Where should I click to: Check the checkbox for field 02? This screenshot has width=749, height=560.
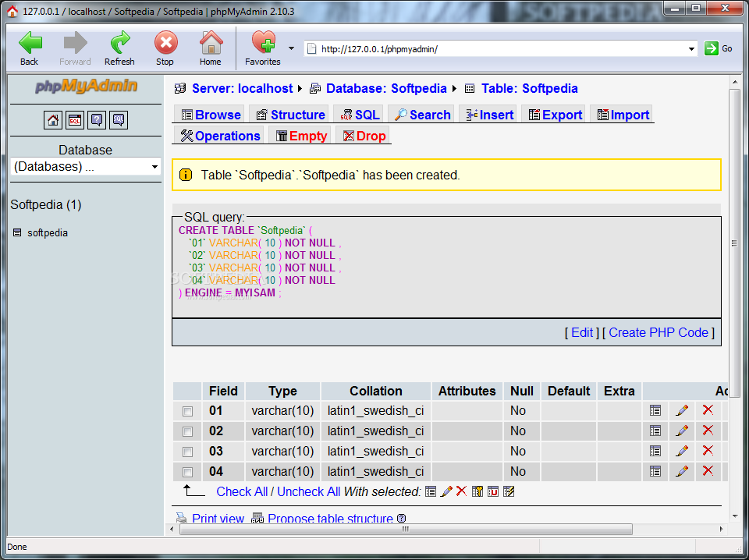tap(188, 431)
